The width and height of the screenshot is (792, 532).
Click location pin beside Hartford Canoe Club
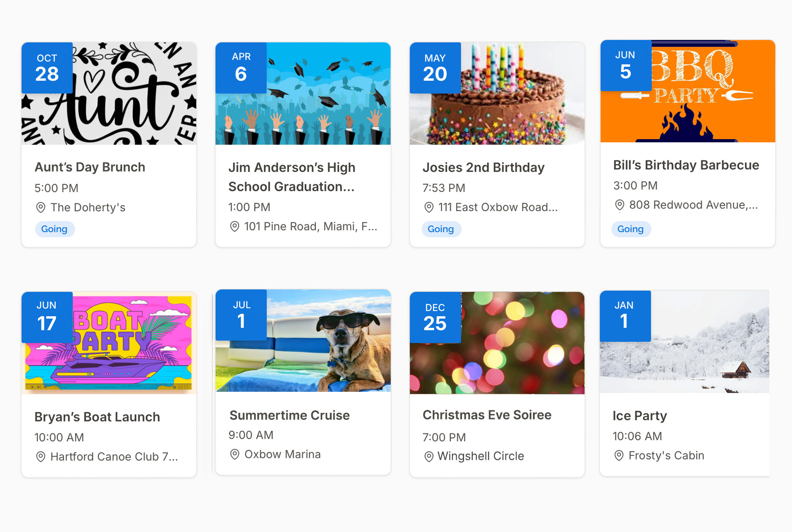[x=40, y=457]
